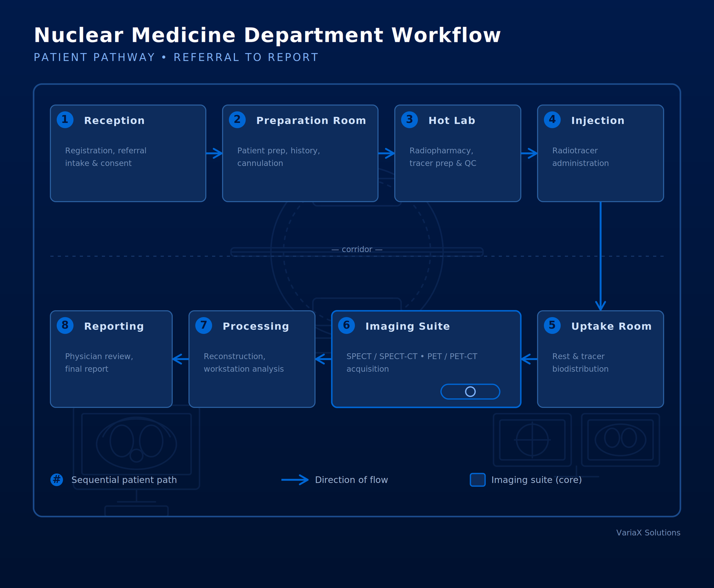Screen dimensions: 714x588
Task: Click the step 2 badge on Preparation Room
Action: point(237,120)
